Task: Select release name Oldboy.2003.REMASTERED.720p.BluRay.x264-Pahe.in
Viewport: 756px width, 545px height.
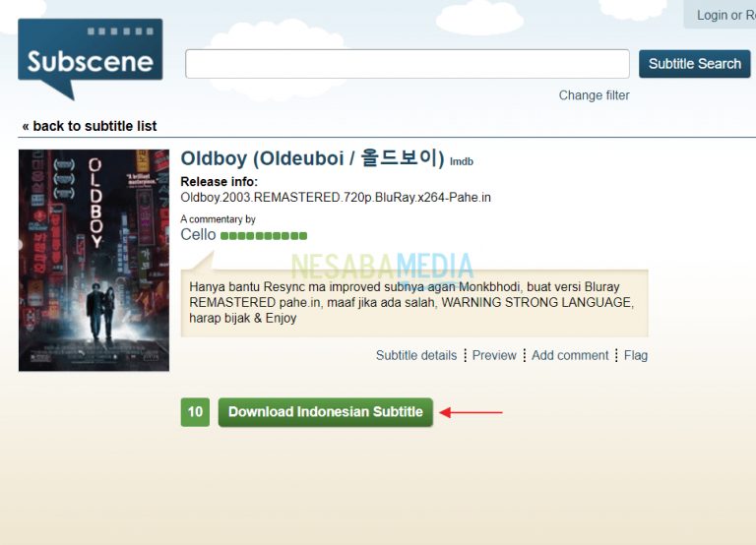Action: point(336,198)
